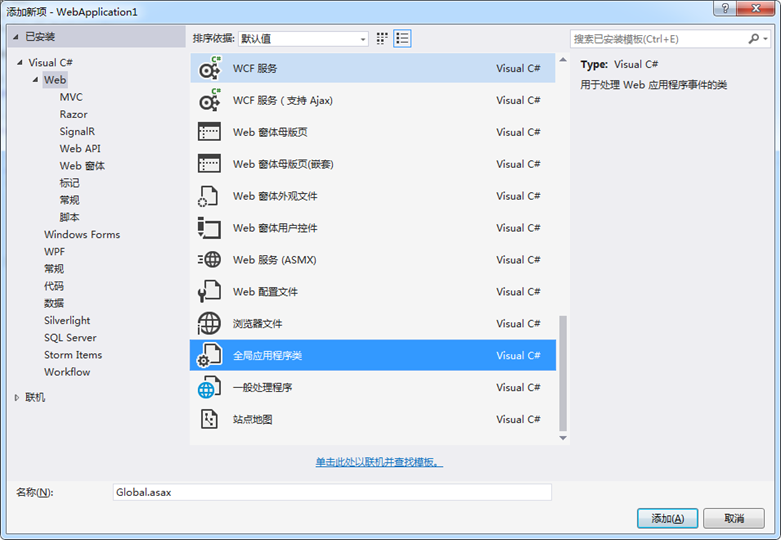Image resolution: width=781 pixels, height=540 pixels.
Task: Click the Web 窗体母版页 icon
Action: (x=209, y=132)
